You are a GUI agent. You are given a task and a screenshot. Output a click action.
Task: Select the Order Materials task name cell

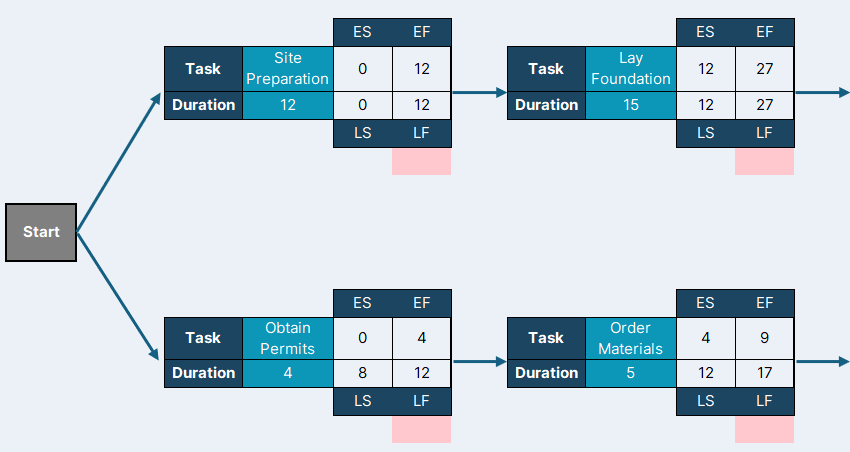click(631, 338)
